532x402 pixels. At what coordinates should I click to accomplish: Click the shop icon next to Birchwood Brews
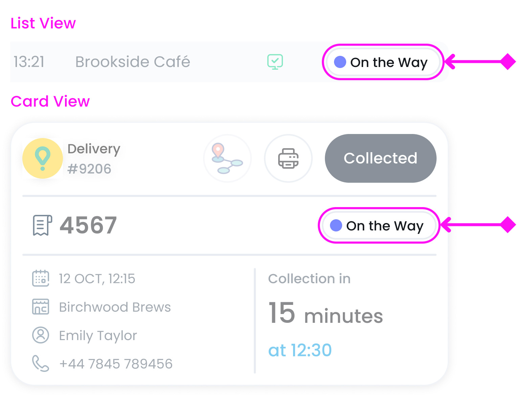pos(40,307)
